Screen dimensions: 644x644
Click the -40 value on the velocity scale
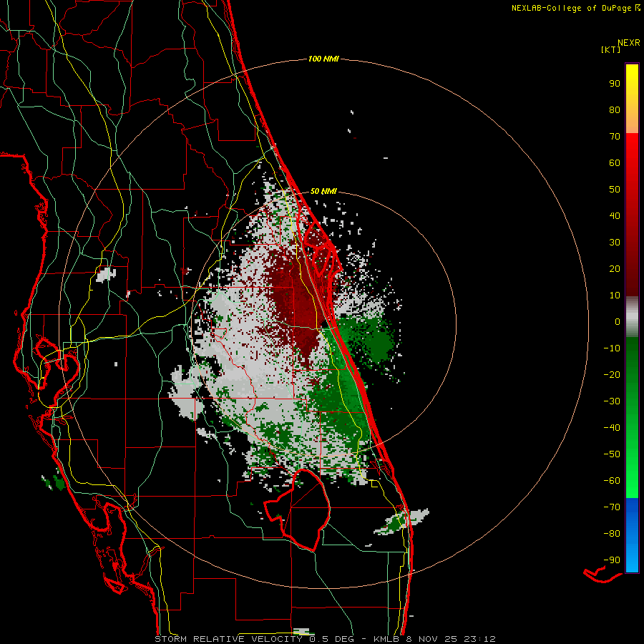click(612, 428)
